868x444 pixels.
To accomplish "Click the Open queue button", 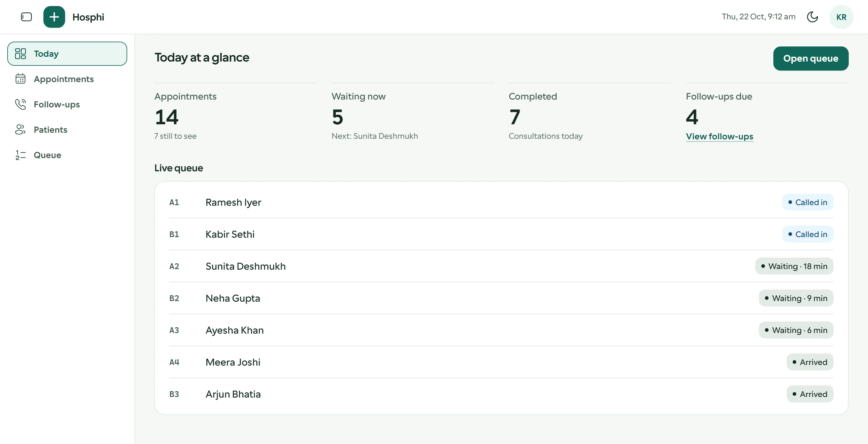I will coord(810,58).
